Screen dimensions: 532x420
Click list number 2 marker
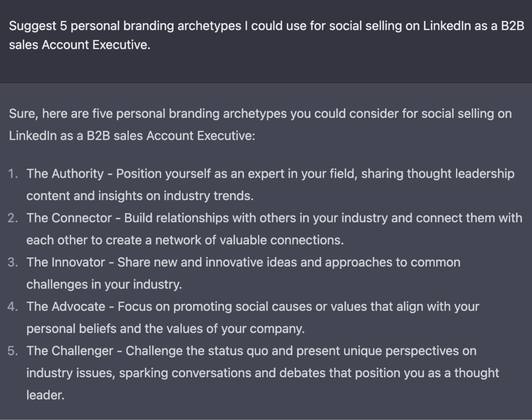[x=13, y=218]
